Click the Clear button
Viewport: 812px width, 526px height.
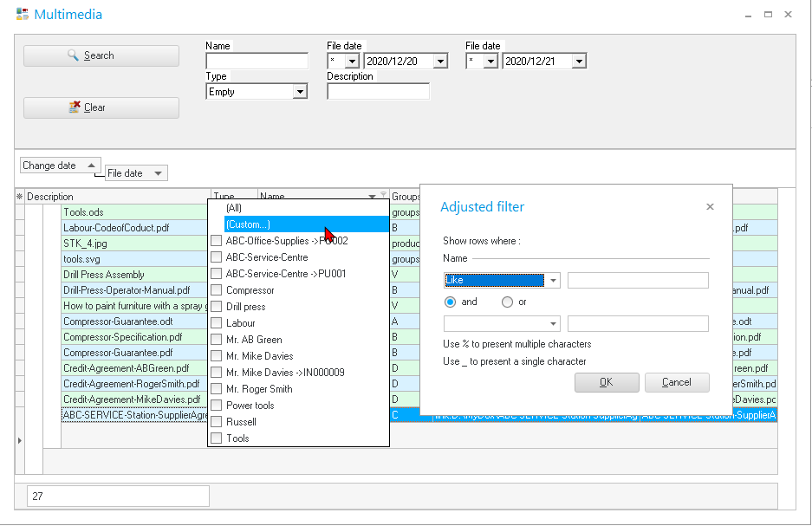pyautogui.click(x=101, y=107)
